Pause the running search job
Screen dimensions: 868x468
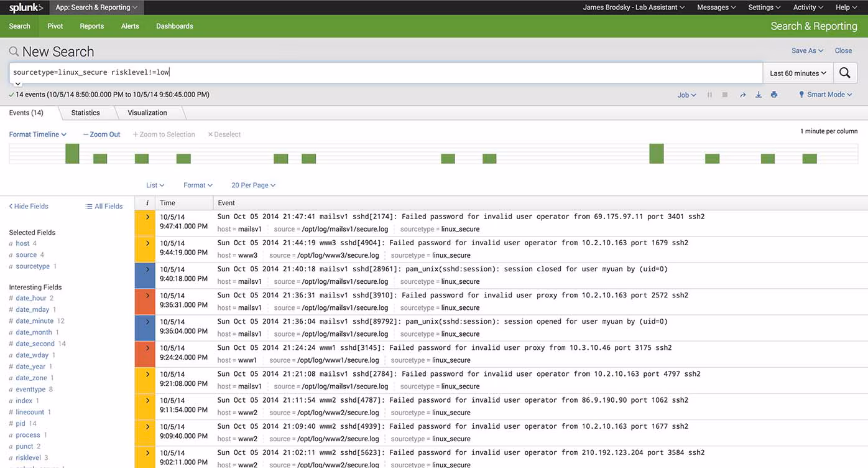pyautogui.click(x=709, y=95)
